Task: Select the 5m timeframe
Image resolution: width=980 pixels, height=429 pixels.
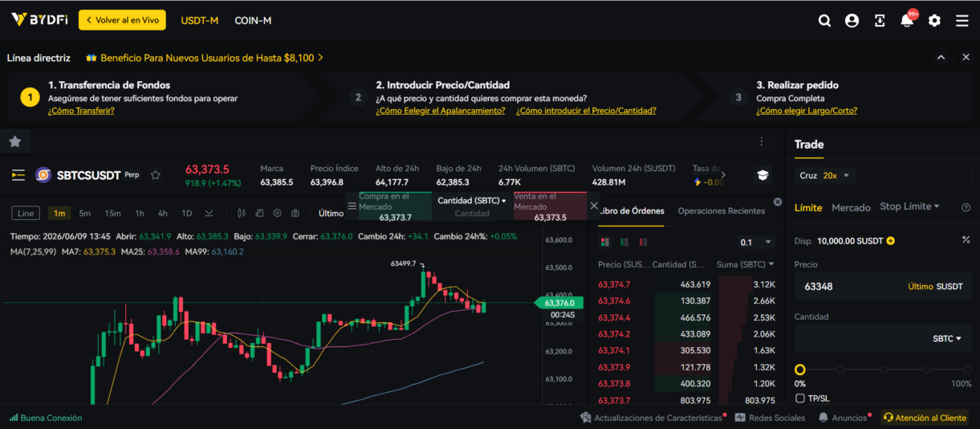Action: pyautogui.click(x=85, y=213)
